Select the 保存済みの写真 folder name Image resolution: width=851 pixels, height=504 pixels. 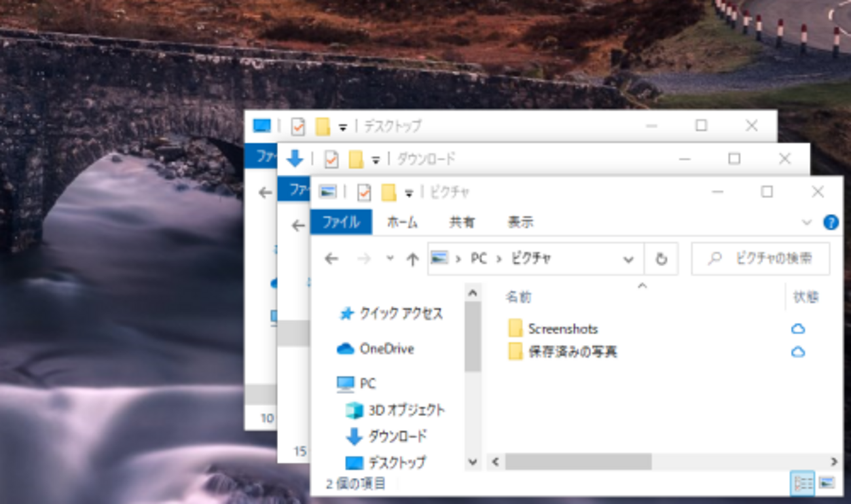(x=573, y=352)
